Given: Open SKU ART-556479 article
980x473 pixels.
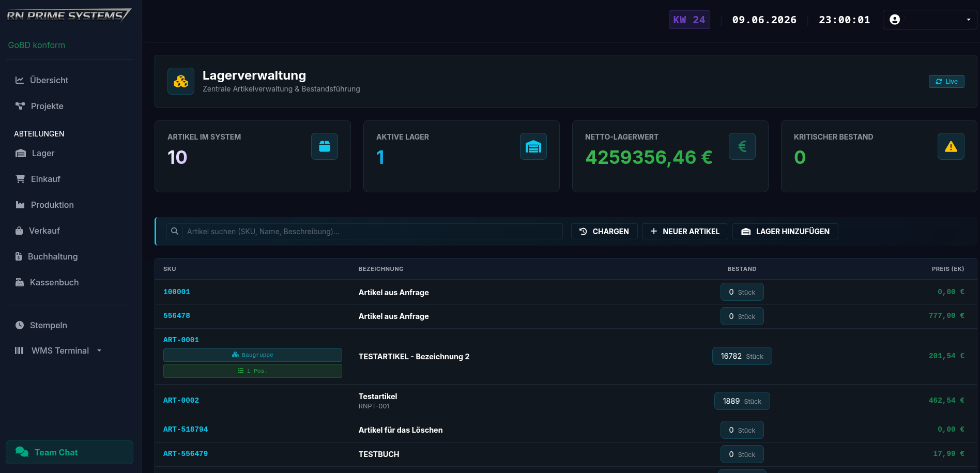Looking at the screenshot, I should [186, 453].
